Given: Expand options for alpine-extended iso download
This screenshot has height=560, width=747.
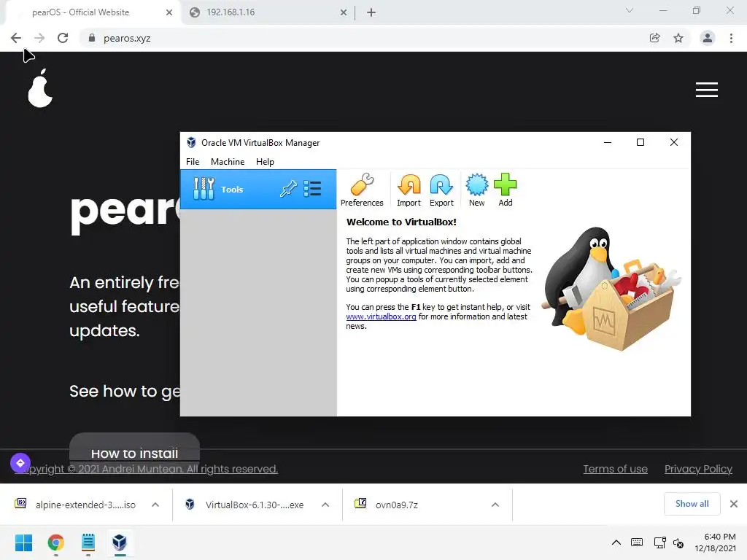Looking at the screenshot, I should [x=155, y=505].
